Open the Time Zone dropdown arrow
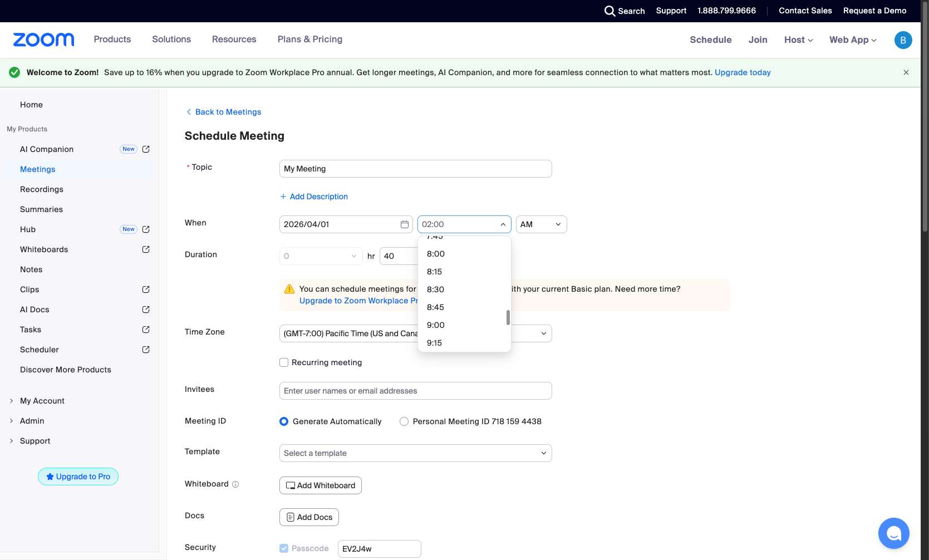This screenshot has width=929, height=560. [544, 333]
